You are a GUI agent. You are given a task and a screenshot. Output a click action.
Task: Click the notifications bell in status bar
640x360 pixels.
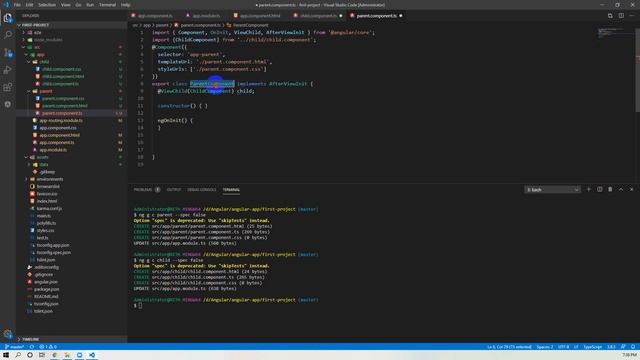(x=633, y=347)
